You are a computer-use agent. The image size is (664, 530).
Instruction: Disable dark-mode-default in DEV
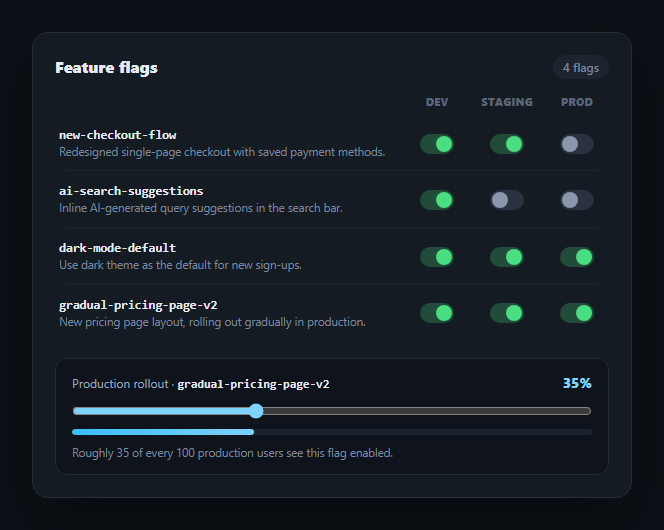click(437, 257)
